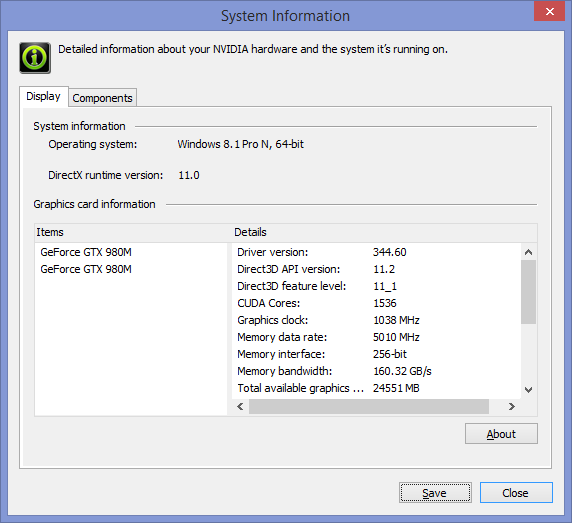Click the Windows 8.1 Pro N operating system text

241,144
